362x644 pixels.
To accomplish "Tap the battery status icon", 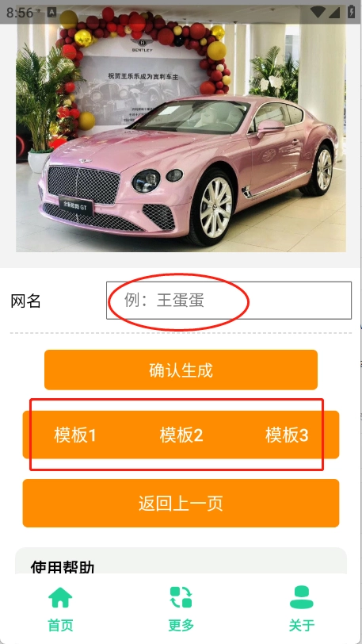I will click(x=352, y=11).
